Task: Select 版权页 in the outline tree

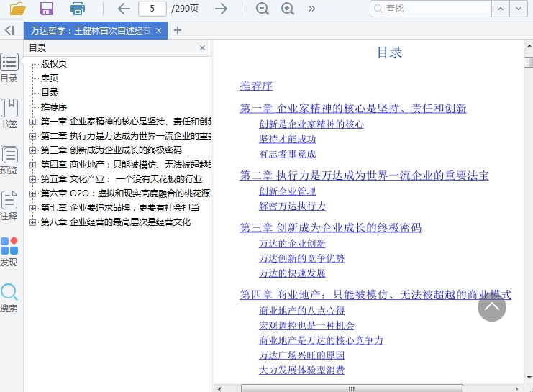Action: tap(54, 63)
